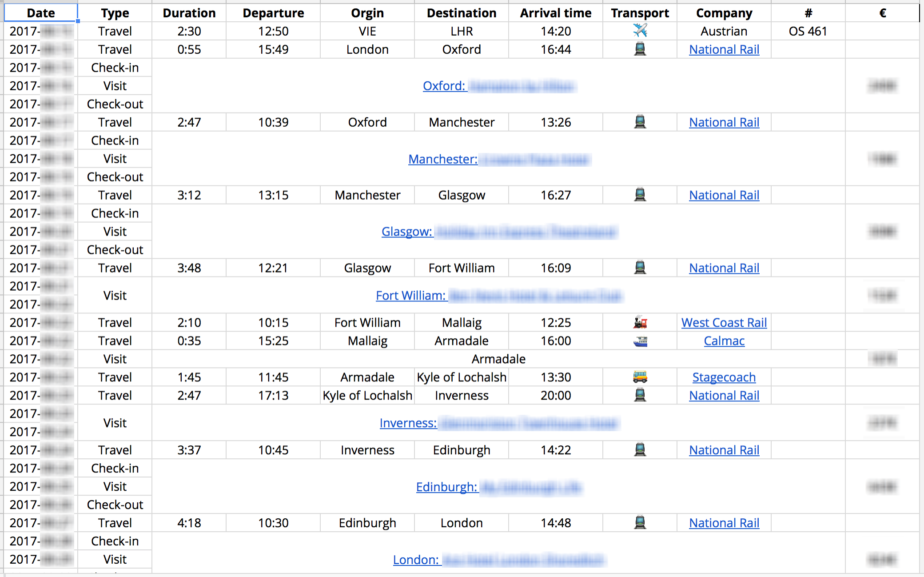Open the London accommodation link

coord(499,560)
